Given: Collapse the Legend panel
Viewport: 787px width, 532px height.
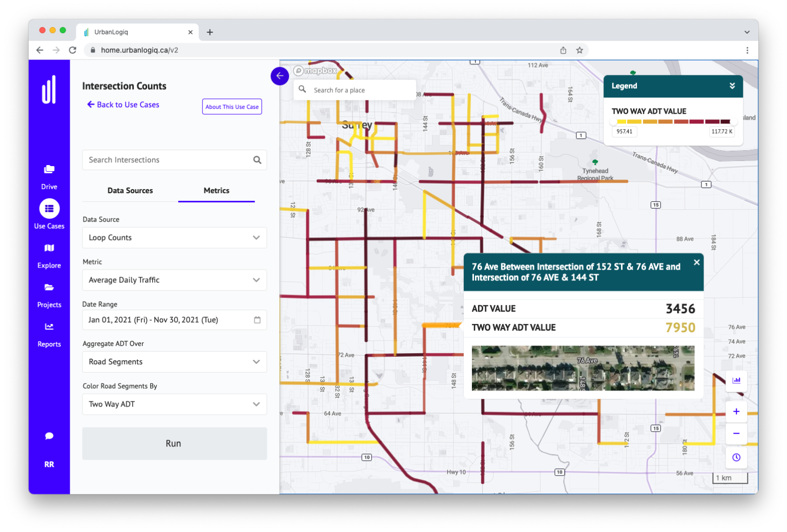Looking at the screenshot, I should [732, 86].
